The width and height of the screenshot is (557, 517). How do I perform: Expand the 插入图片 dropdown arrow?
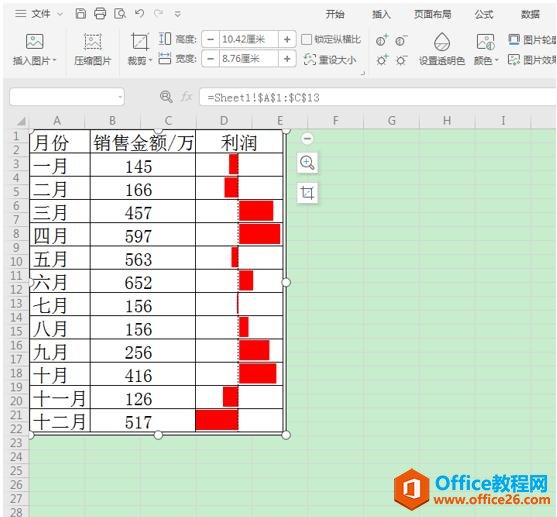[54, 61]
